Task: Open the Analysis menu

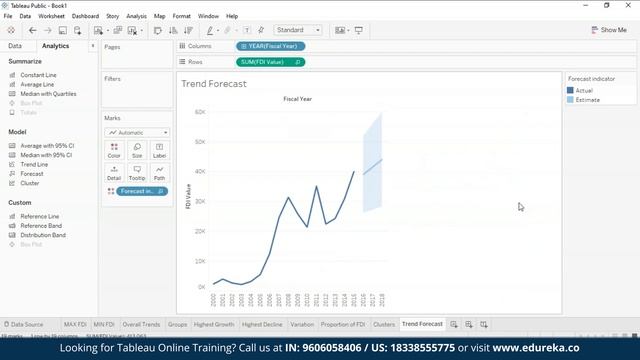Action: tap(136, 16)
